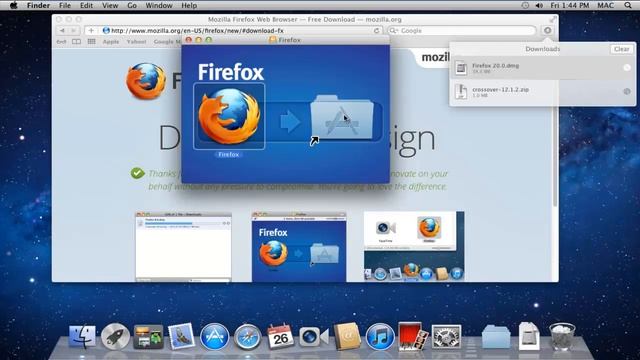Viewport: 640px width, 360px height.
Task: Click the Dock Firefox thumbnail on page
Action: click(414, 247)
